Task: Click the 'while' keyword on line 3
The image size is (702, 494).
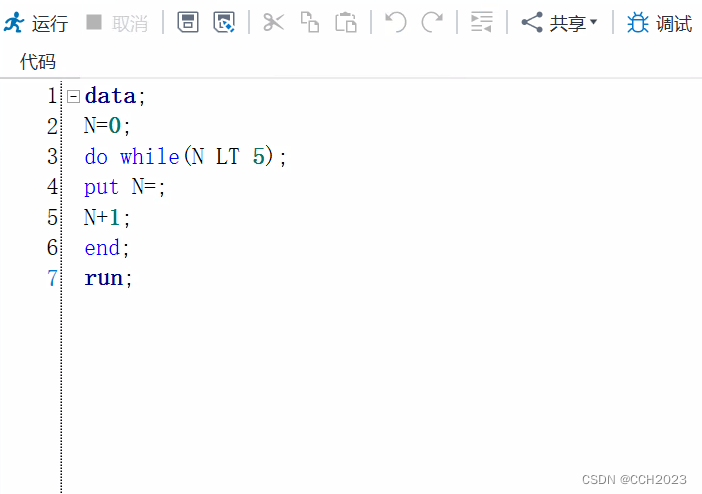Action: (150, 156)
